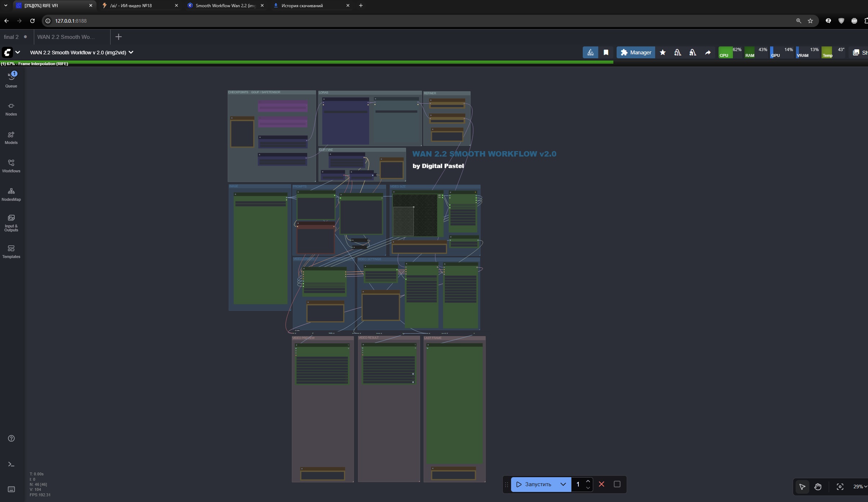This screenshot has height=502, width=868.
Task: Toggle the select pointer mode
Action: [x=802, y=487]
